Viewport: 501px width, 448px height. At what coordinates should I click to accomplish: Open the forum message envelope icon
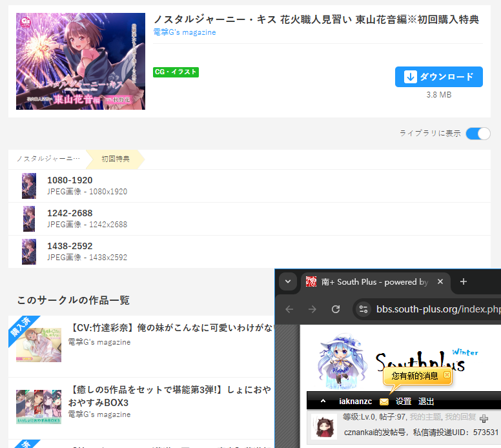384,402
